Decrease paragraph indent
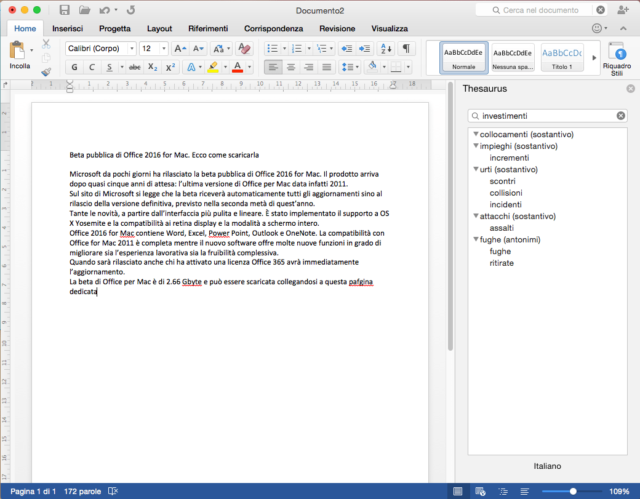Image resolution: width=640 pixels, height=499 pixels. tap(347, 49)
